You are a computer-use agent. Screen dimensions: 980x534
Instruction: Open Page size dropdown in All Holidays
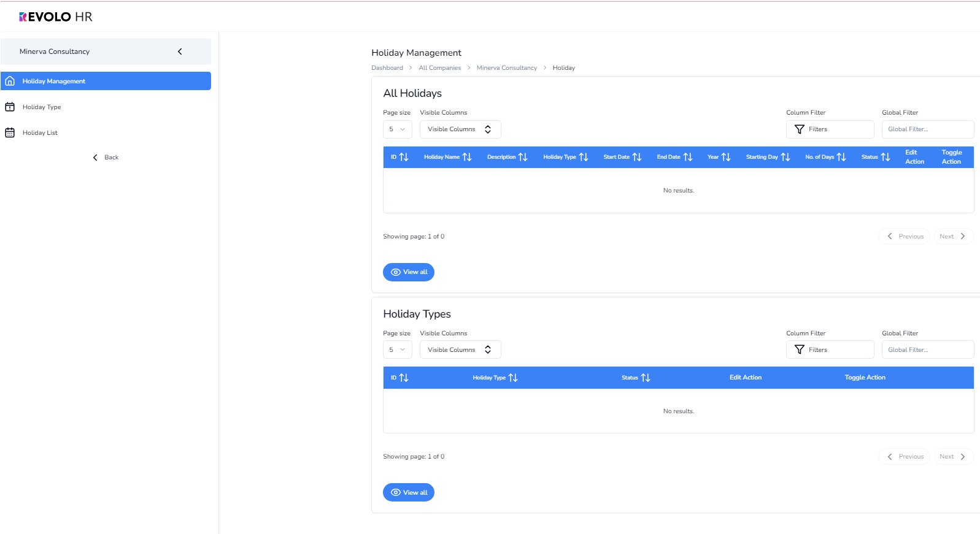[398, 129]
